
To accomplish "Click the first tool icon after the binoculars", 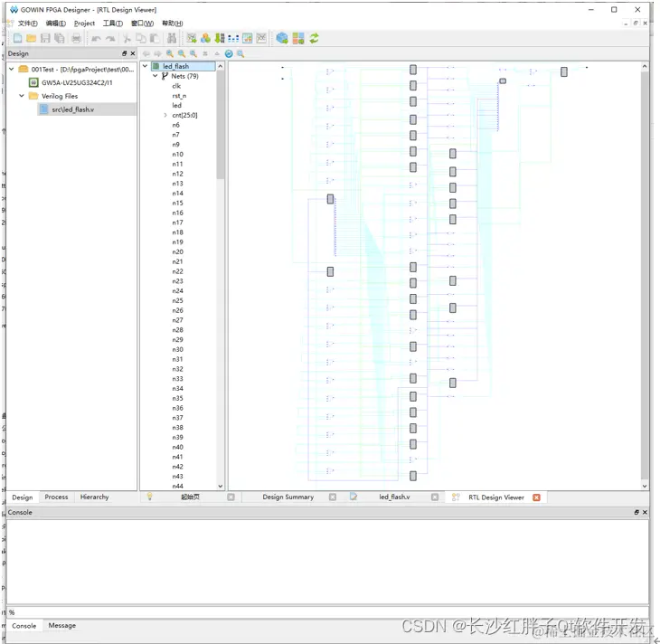I will (192, 38).
